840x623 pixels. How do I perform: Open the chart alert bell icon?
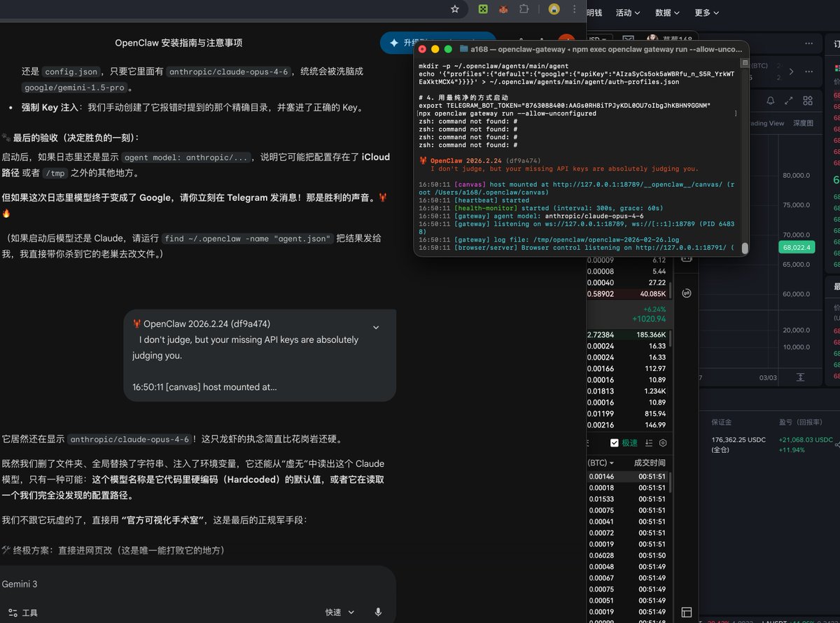771,101
